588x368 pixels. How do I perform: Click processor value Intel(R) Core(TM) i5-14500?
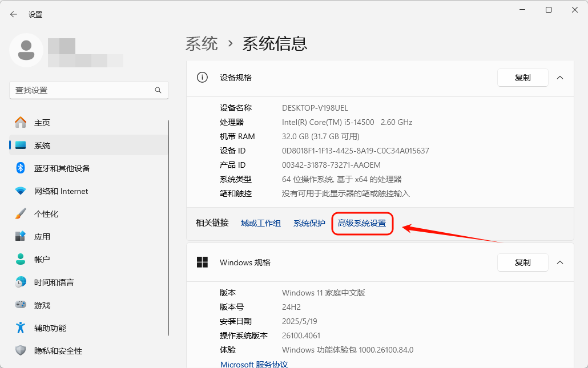click(328, 122)
